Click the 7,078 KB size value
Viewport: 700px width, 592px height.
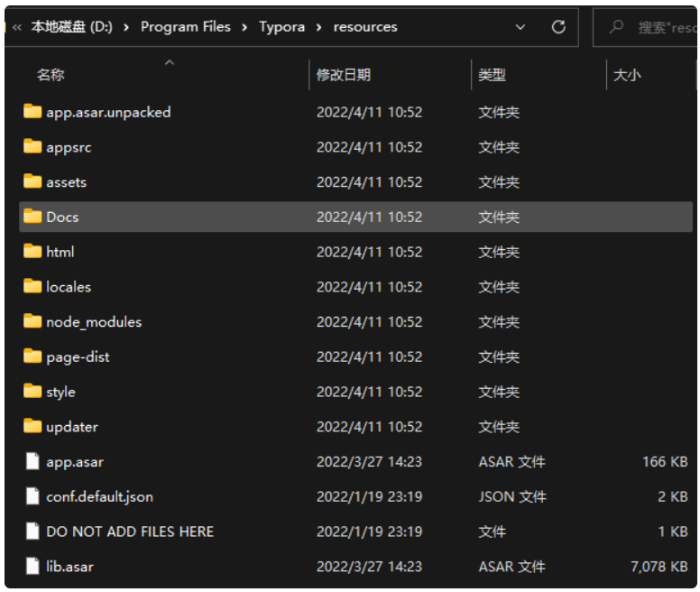tap(659, 567)
